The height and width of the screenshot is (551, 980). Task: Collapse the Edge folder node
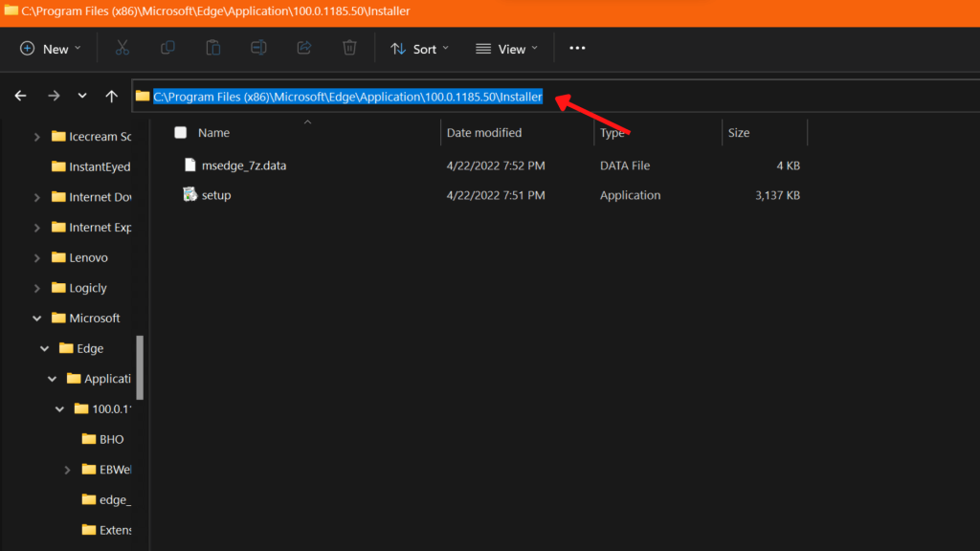44,348
